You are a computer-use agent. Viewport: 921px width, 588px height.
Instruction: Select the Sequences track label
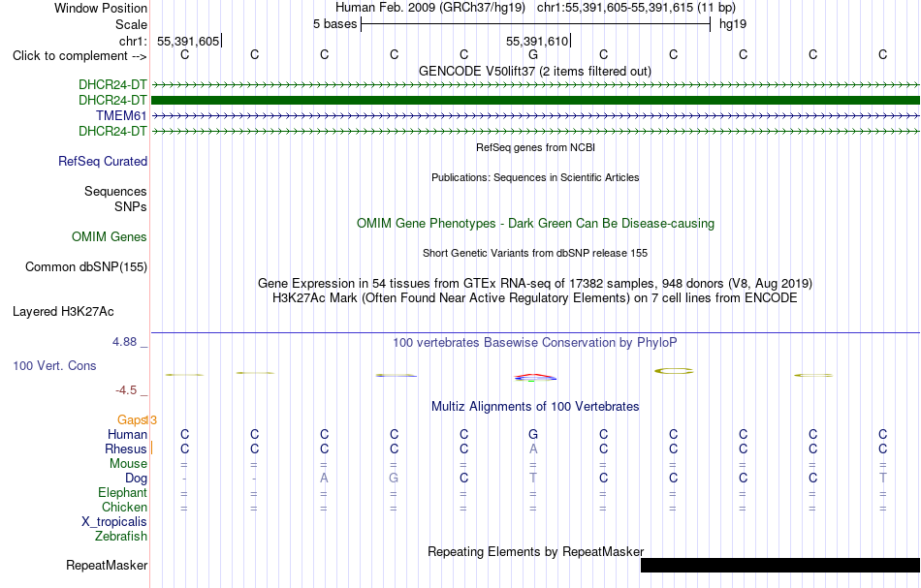point(115,191)
